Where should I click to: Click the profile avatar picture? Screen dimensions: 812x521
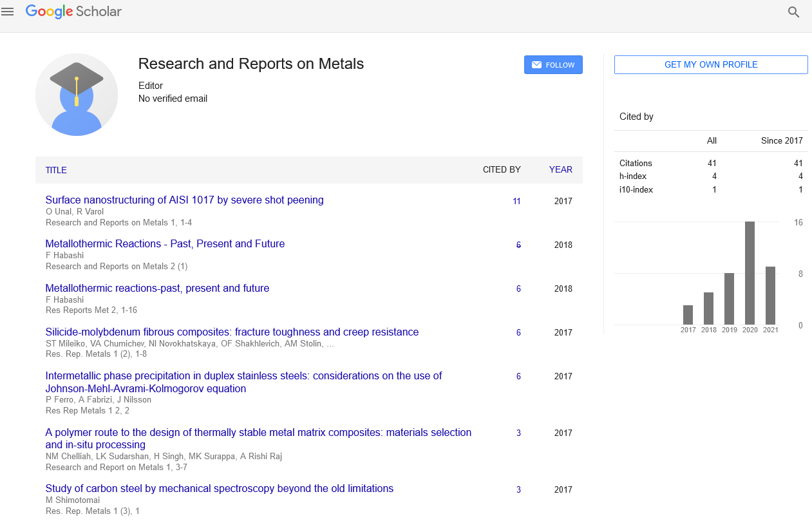tap(77, 95)
